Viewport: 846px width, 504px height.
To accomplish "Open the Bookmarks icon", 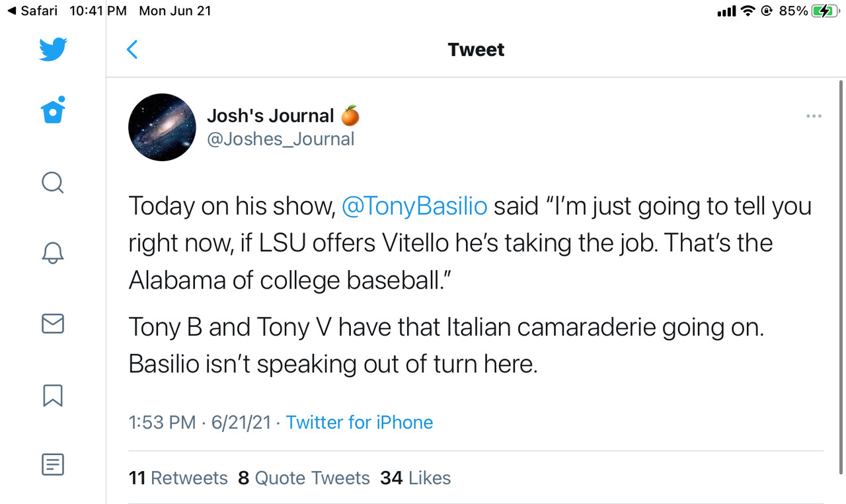I will click(x=53, y=395).
